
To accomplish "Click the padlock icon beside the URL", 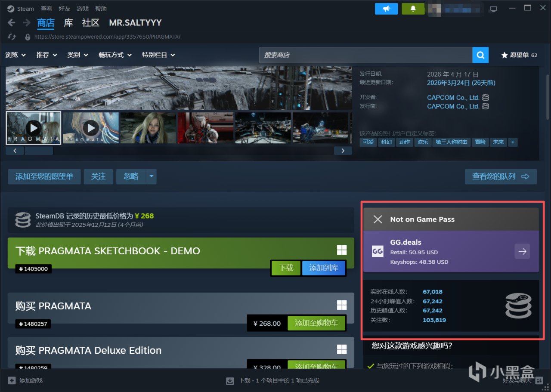I will [28, 37].
